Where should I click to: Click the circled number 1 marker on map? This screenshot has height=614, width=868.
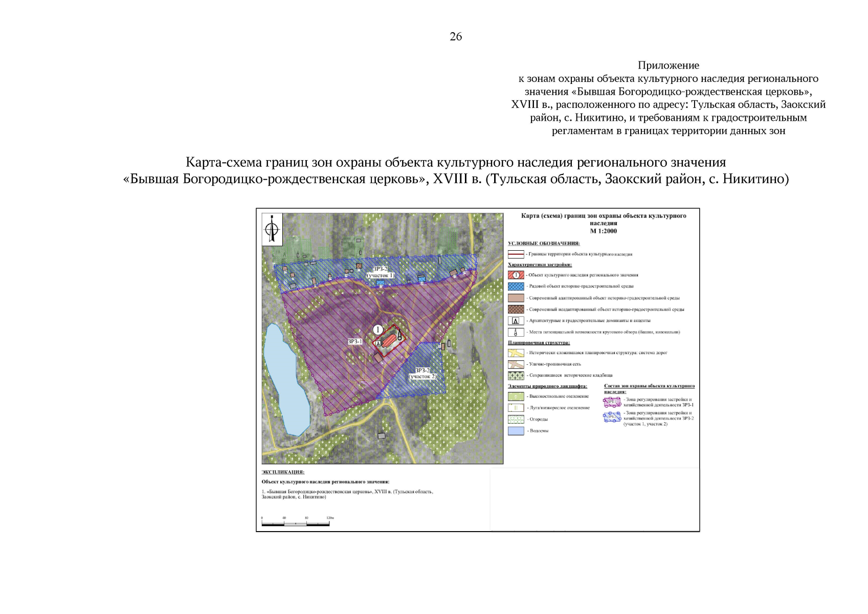tap(378, 330)
